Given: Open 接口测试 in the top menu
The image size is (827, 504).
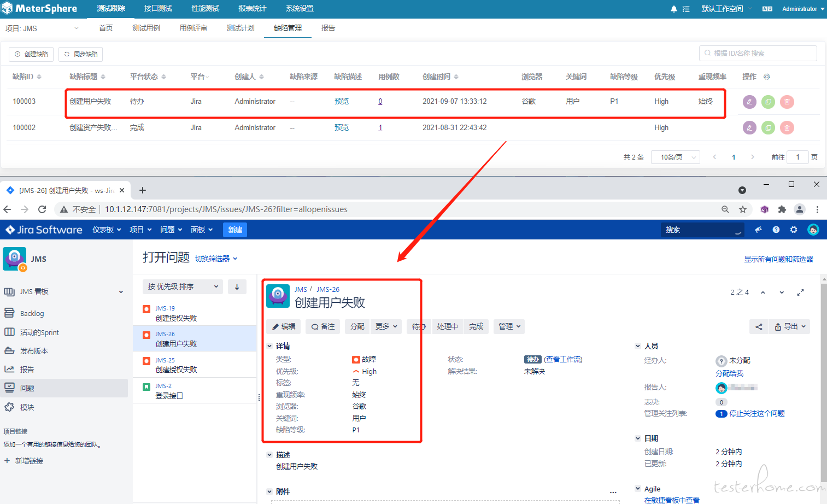Looking at the screenshot, I should tap(158, 9).
